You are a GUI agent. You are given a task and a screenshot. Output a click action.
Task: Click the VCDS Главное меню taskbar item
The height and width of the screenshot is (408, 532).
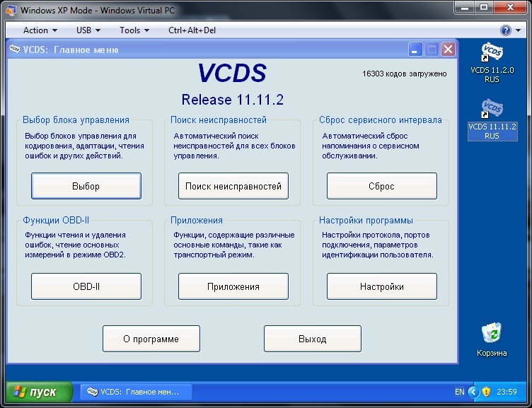[137, 392]
